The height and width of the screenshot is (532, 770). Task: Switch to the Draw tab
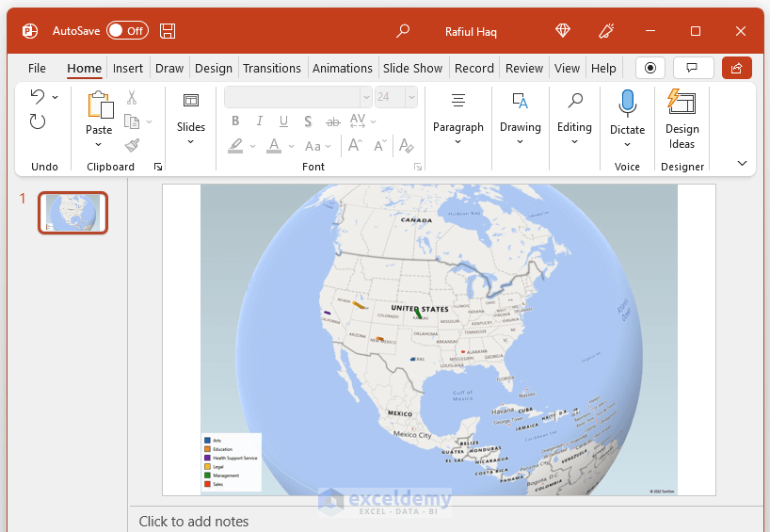(x=169, y=69)
